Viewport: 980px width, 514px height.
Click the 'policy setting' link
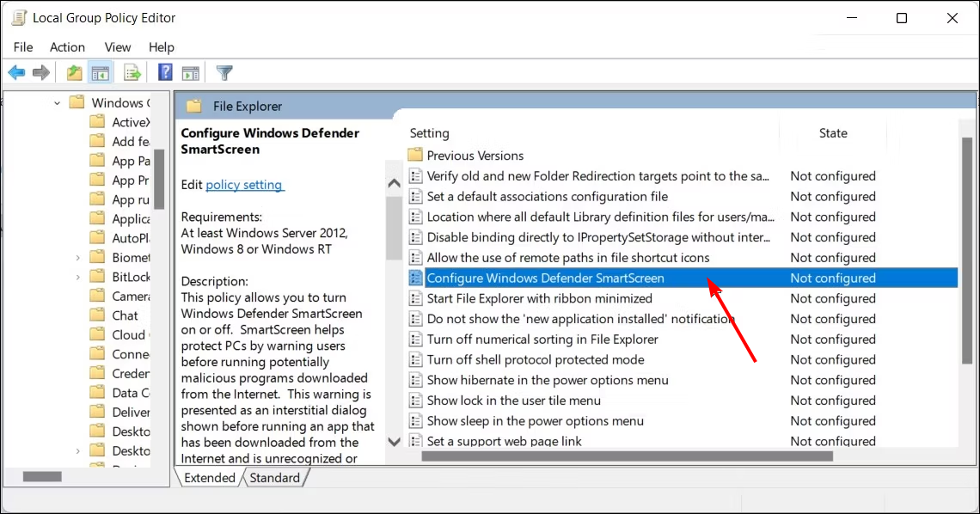(x=244, y=185)
